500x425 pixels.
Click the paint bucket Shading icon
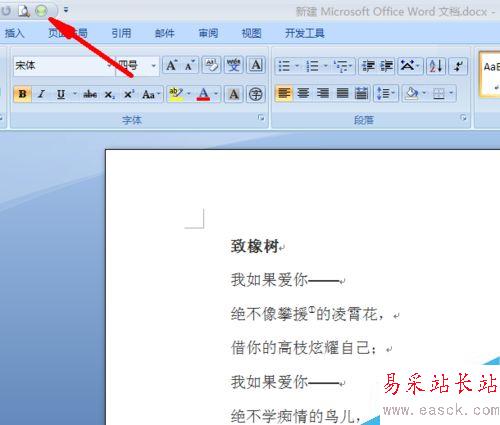coord(412,93)
